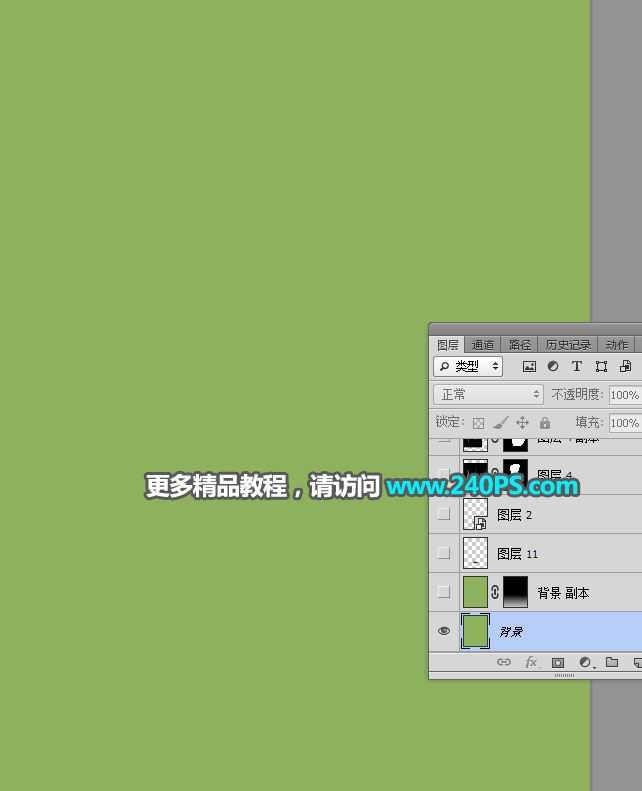Switch to the 历史记录 tab
Screen dimensions: 642x791
[568, 345]
